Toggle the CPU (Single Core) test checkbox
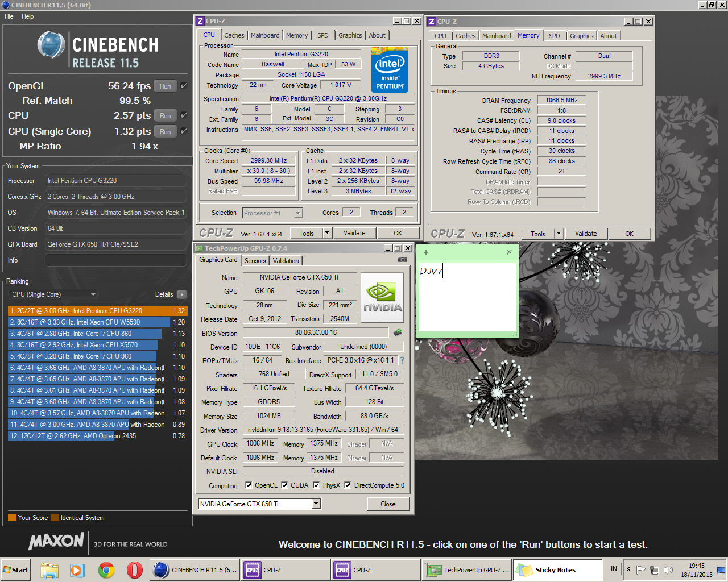 coord(184,131)
